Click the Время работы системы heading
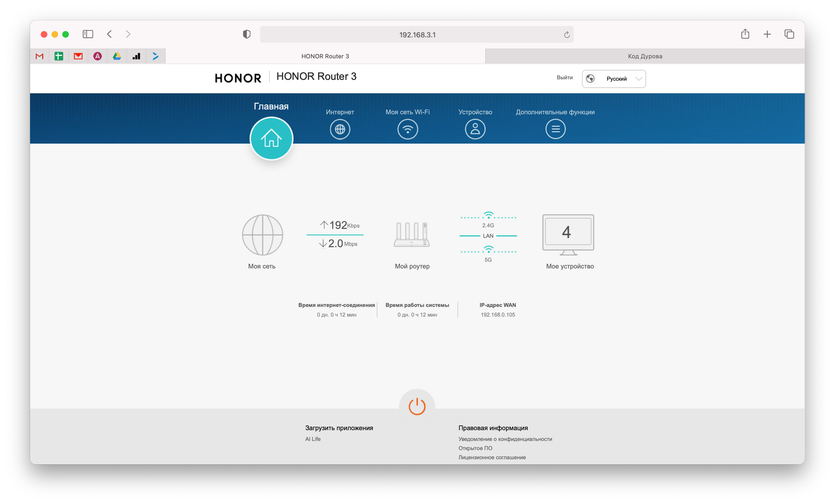 click(x=417, y=305)
